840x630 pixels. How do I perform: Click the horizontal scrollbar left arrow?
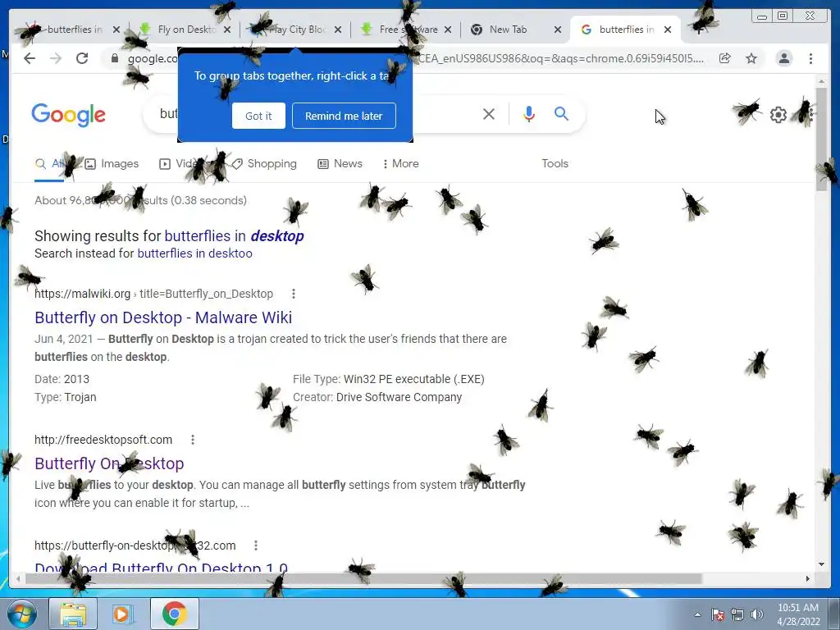[x=18, y=578]
